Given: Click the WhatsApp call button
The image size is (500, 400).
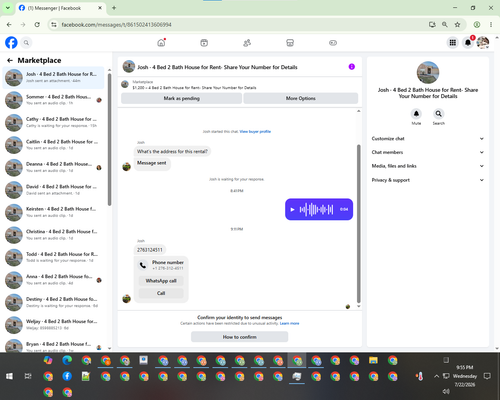Looking at the screenshot, I should coord(161,281).
